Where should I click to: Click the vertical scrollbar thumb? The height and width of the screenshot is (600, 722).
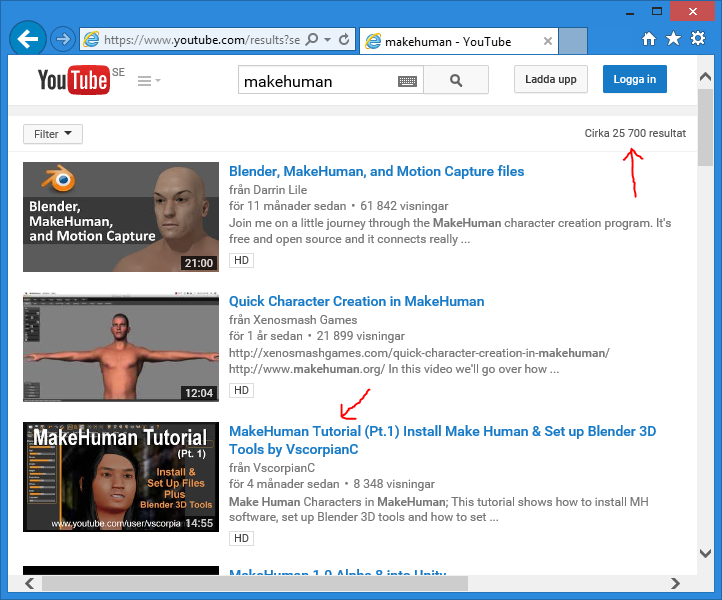coord(705,128)
